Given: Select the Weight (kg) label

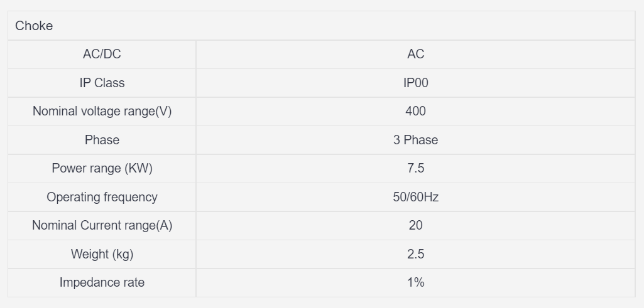Looking at the screenshot, I should click(x=102, y=254).
